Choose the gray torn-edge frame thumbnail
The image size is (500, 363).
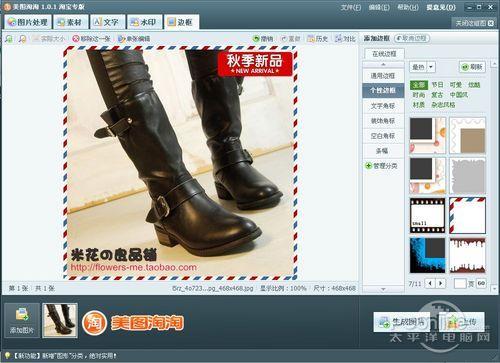[468, 176]
